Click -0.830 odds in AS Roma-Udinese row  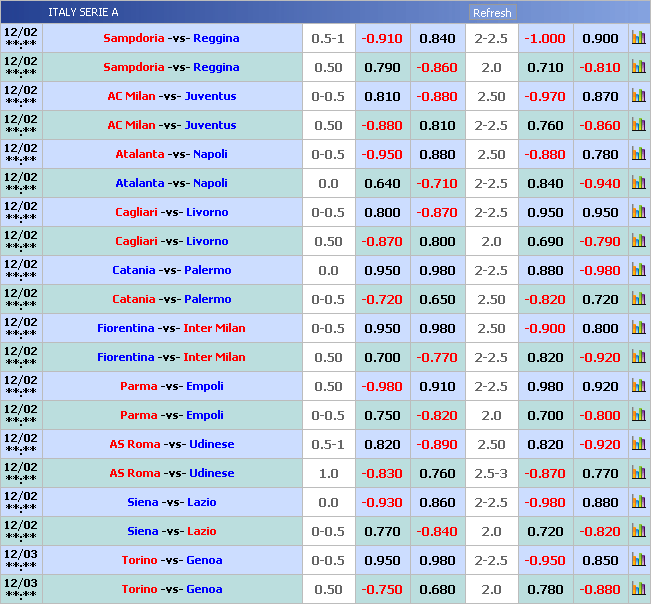point(382,473)
